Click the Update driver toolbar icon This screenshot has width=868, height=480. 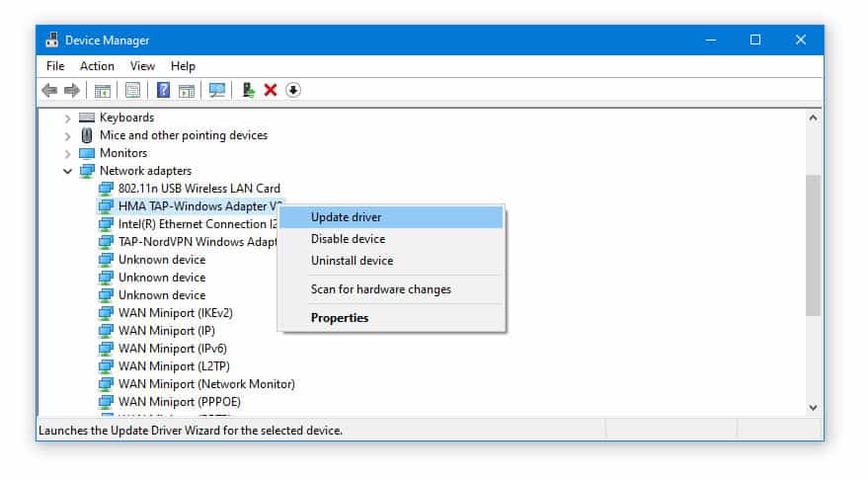point(248,90)
